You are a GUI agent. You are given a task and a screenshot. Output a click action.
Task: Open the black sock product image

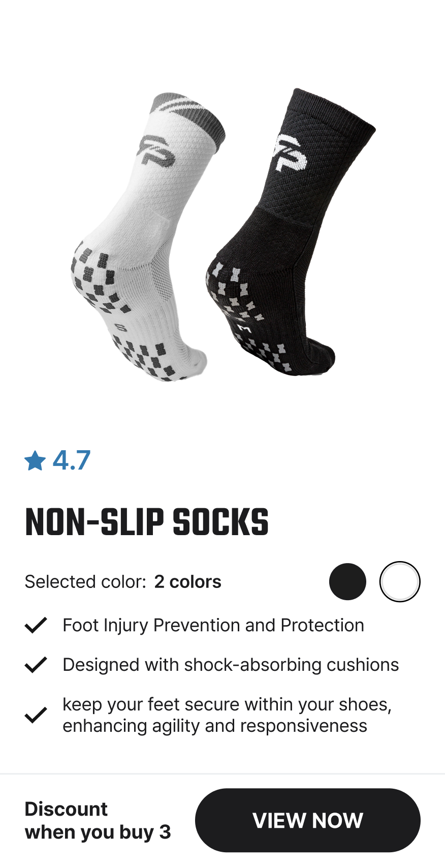point(291,232)
